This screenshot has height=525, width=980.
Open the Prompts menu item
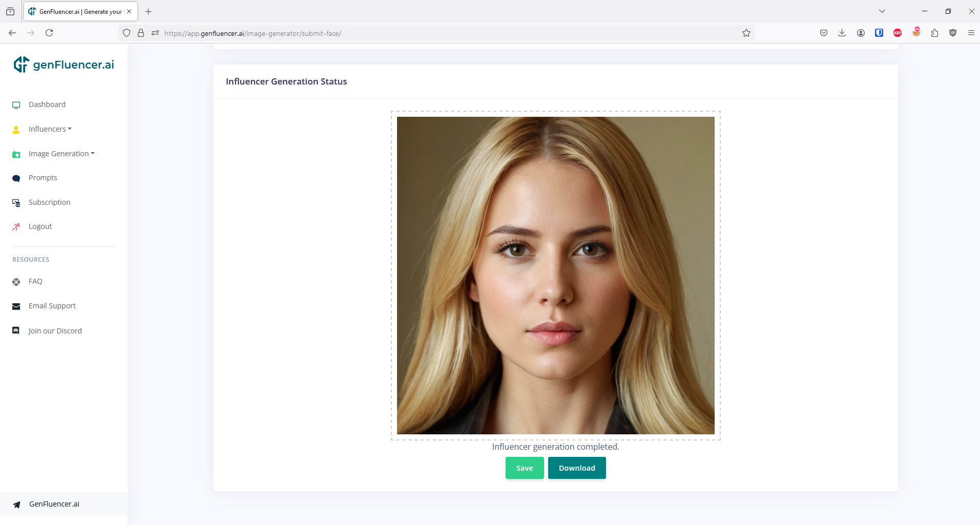point(43,178)
